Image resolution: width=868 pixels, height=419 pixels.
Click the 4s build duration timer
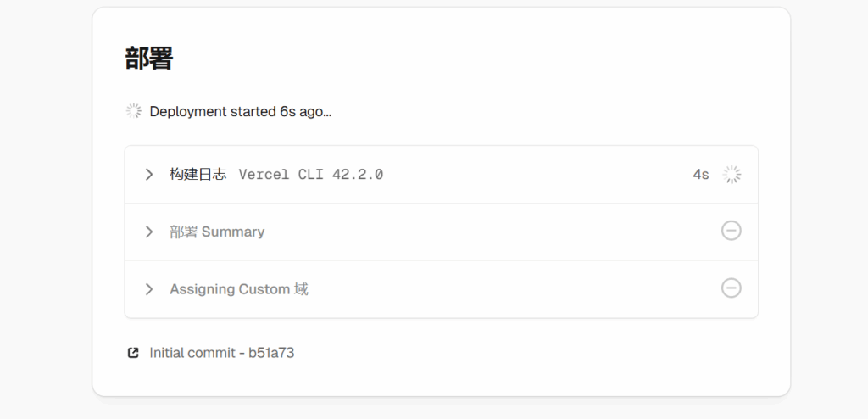click(700, 175)
